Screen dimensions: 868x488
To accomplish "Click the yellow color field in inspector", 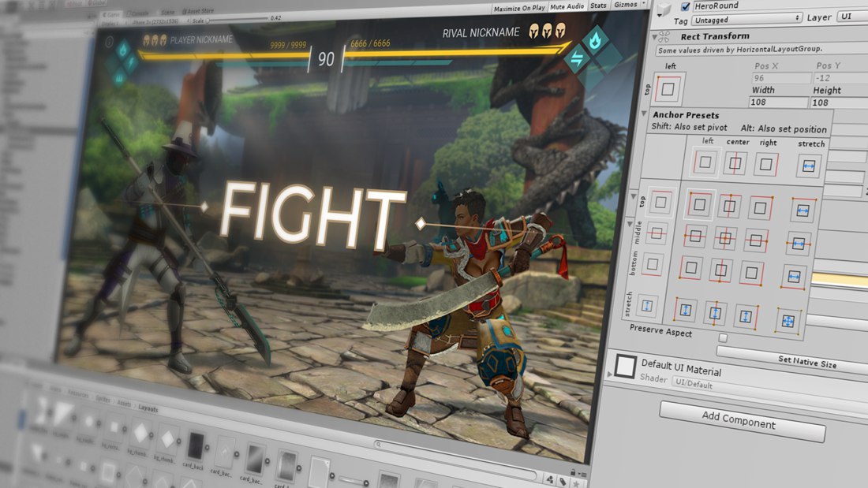I will (x=840, y=279).
